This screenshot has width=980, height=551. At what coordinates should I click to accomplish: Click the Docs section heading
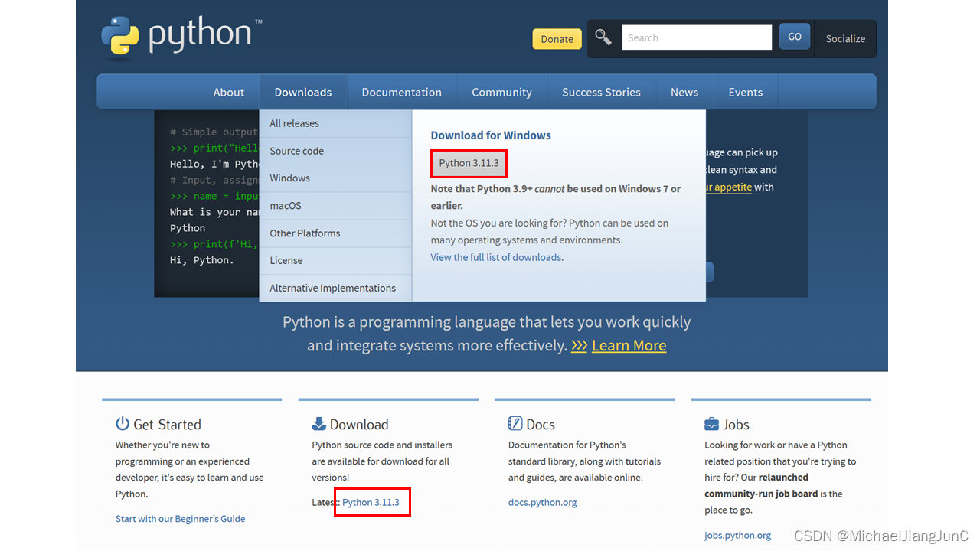click(541, 425)
